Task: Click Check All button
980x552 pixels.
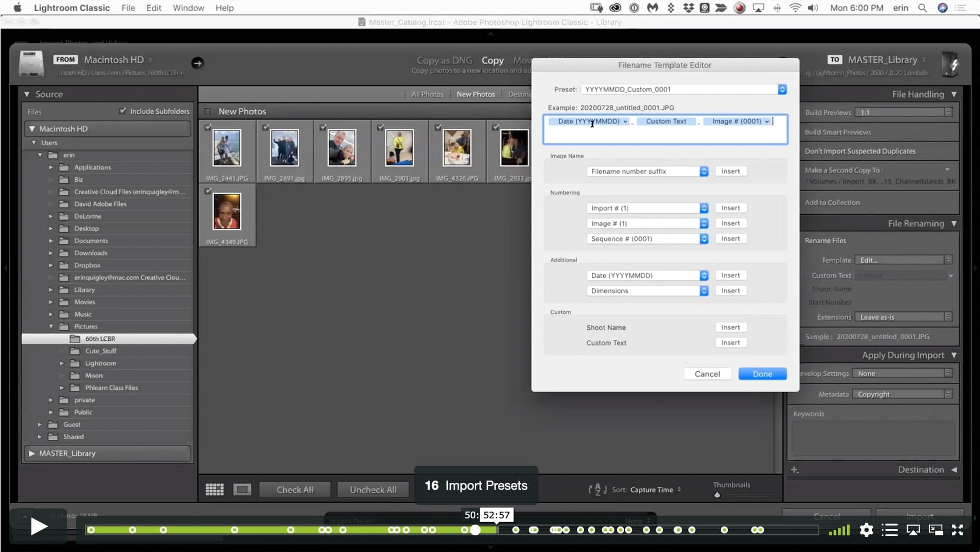Action: pos(294,490)
